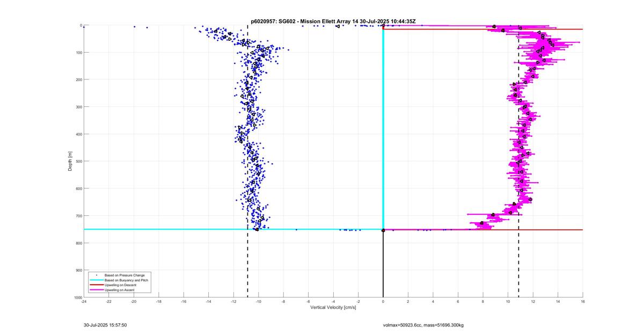Screen dimensions: 644x334
Task: Click x-axis tick label -10
Action: pyautogui.click(x=259, y=301)
